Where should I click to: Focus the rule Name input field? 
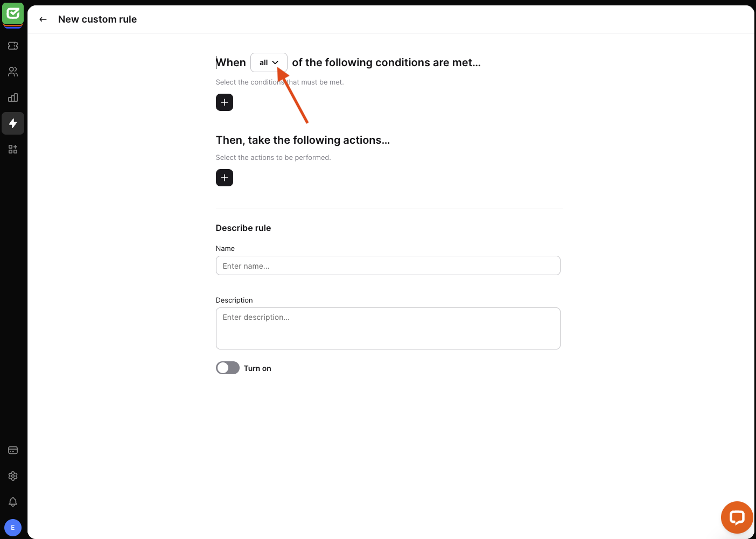click(388, 265)
